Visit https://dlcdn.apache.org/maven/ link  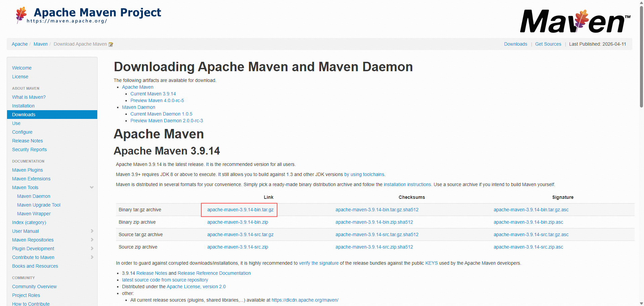[x=305, y=300]
